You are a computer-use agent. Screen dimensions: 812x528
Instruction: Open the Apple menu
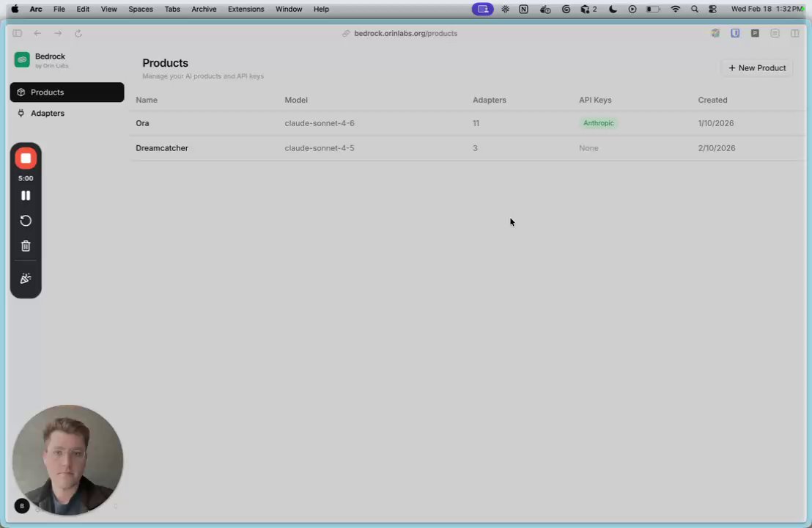pos(15,9)
